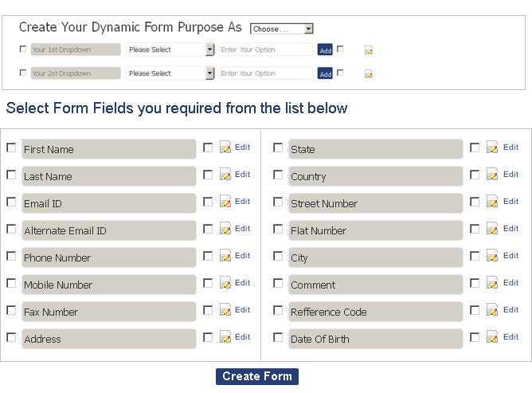Click the edit pencil icon beside First Name

[x=225, y=147]
